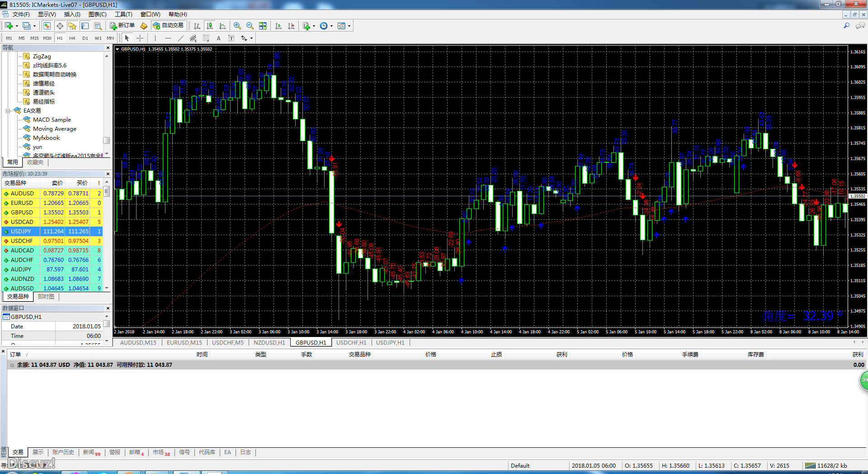
Task: Click the periods clock icon
Action: point(324,26)
